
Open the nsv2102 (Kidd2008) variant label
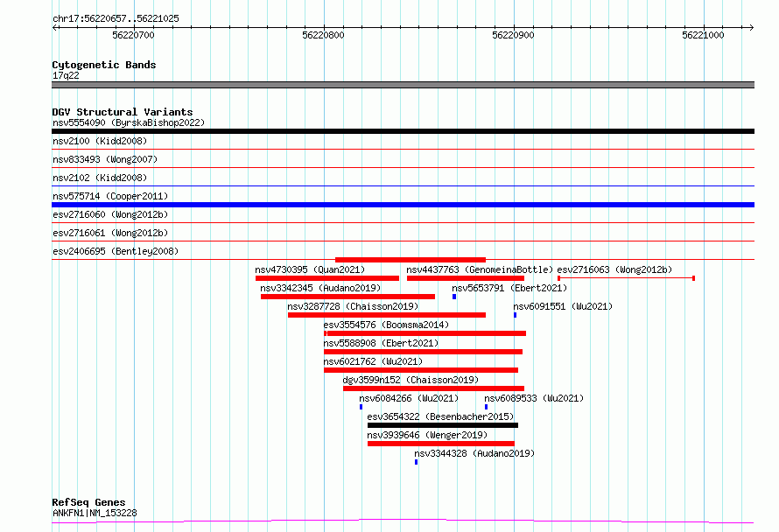point(100,178)
